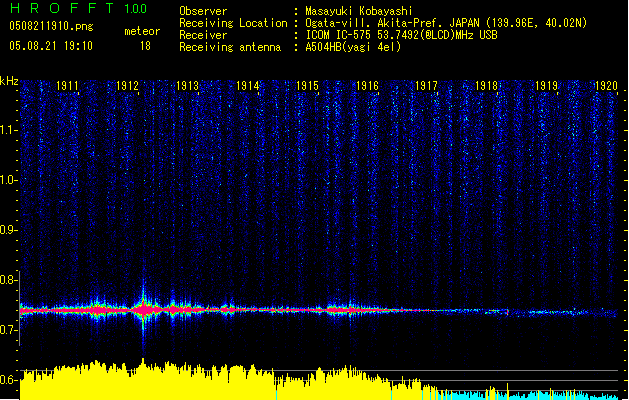This screenshot has width=629, height=400.
Task: Click the strong meteor echo spike after 1912
Action: [144, 310]
